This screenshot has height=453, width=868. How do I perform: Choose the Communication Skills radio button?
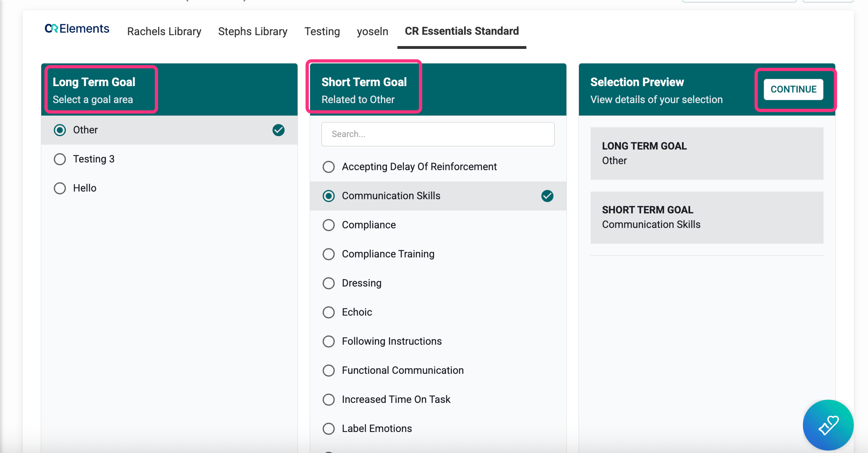pyautogui.click(x=329, y=196)
